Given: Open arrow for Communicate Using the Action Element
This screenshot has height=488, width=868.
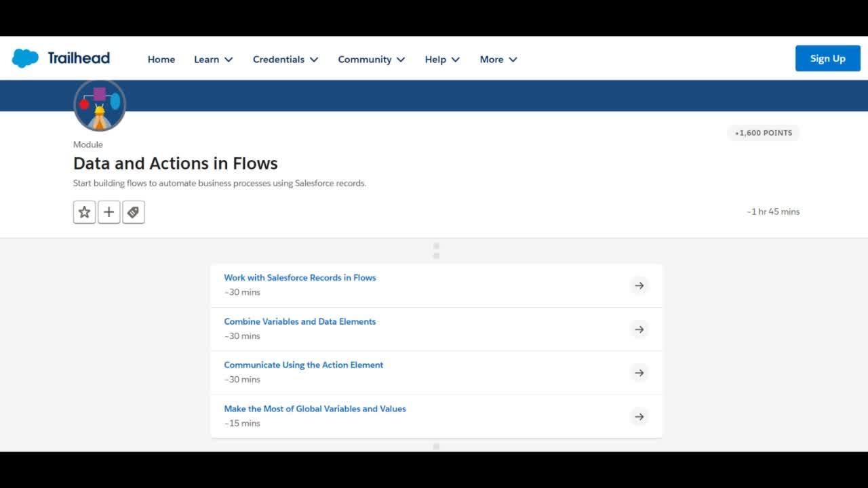Looking at the screenshot, I should pyautogui.click(x=639, y=373).
